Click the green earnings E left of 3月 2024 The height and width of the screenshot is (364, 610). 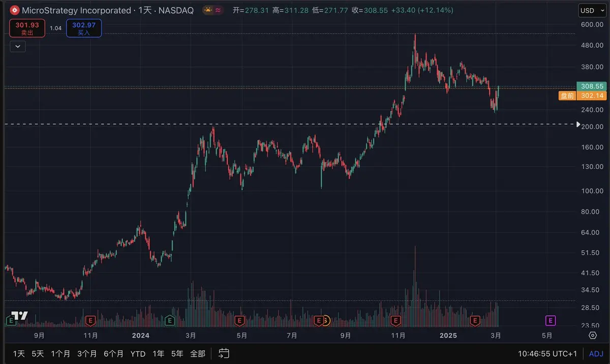(x=170, y=320)
